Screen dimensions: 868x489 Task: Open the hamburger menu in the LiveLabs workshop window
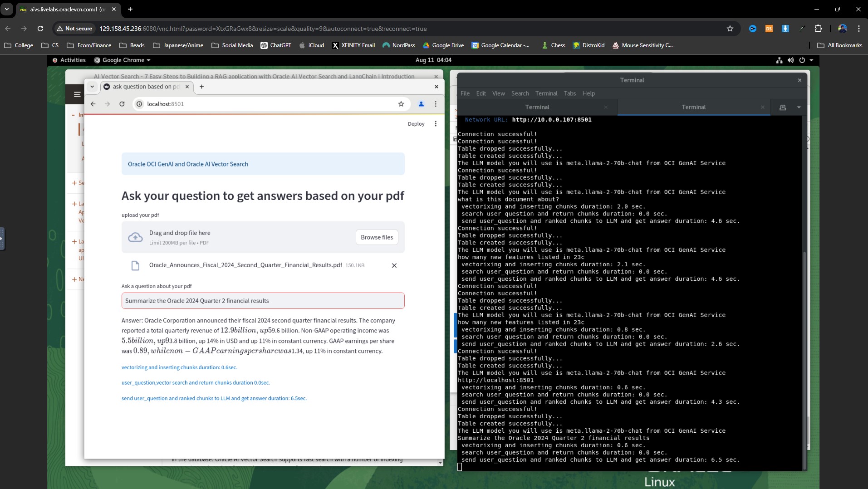[77, 94]
